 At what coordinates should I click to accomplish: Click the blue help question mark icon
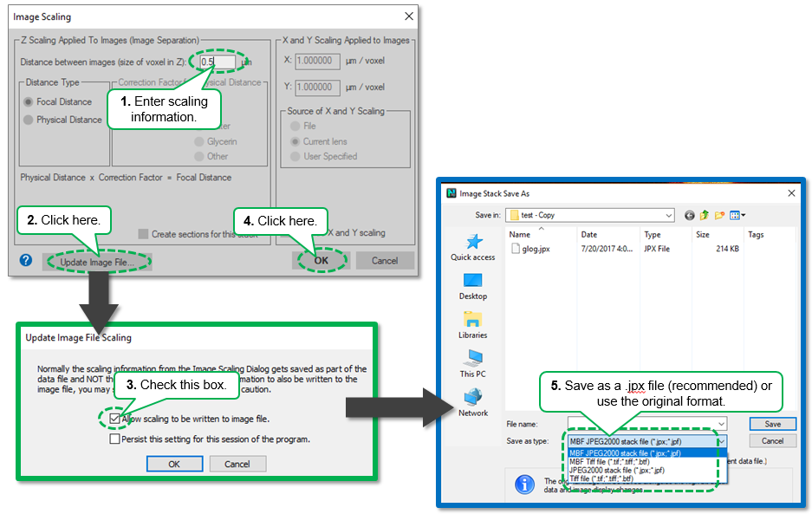point(26,260)
